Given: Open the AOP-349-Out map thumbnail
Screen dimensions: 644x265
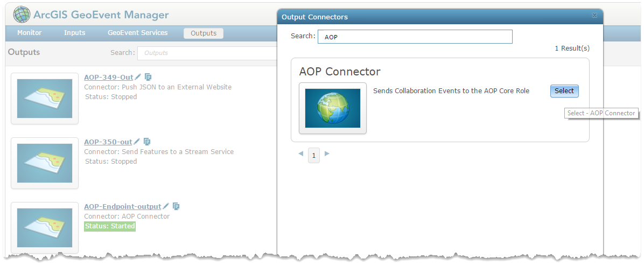Looking at the screenshot, I should [x=44, y=99].
